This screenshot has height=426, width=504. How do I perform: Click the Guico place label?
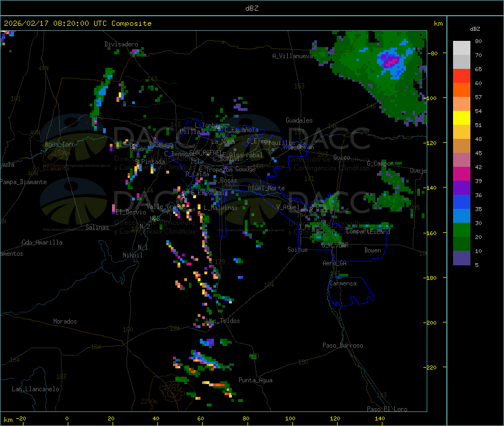(342, 157)
